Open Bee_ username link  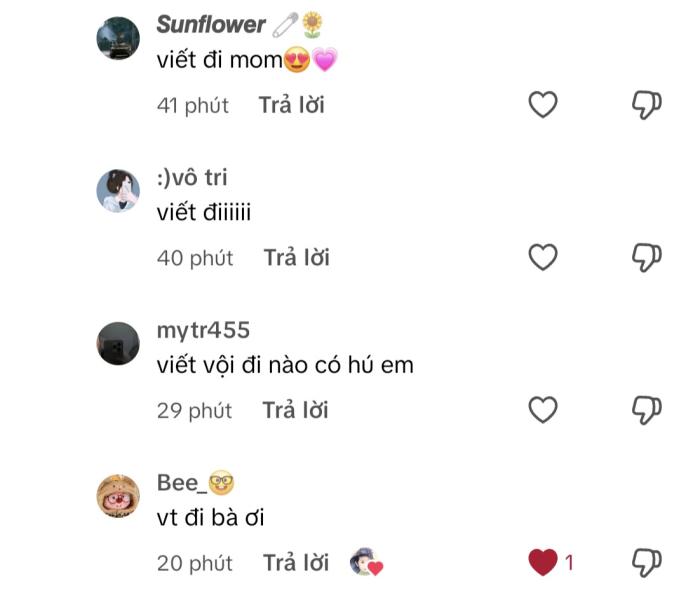coord(181,483)
